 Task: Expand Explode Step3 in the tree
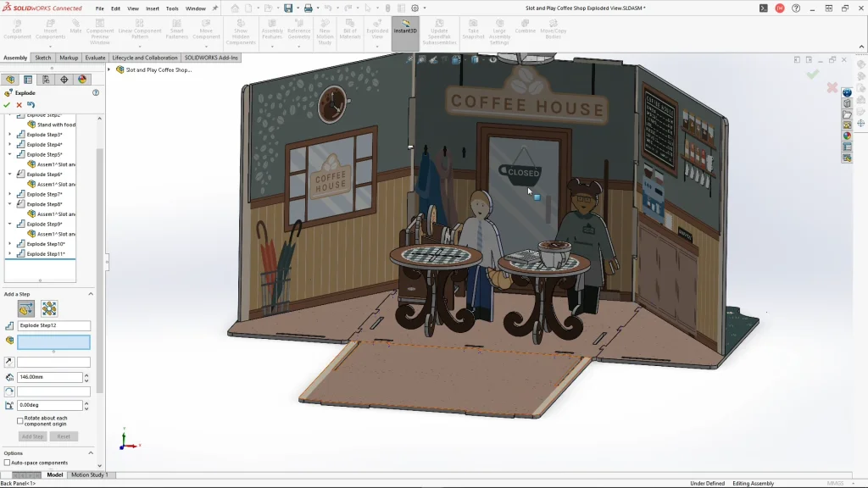coord(10,135)
